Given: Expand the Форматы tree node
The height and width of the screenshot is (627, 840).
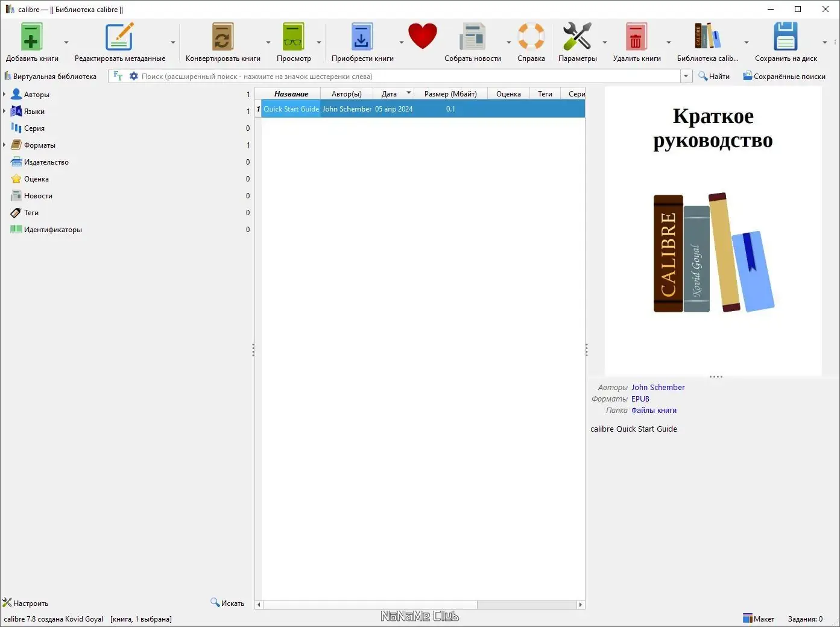Looking at the screenshot, I should pyautogui.click(x=4, y=145).
